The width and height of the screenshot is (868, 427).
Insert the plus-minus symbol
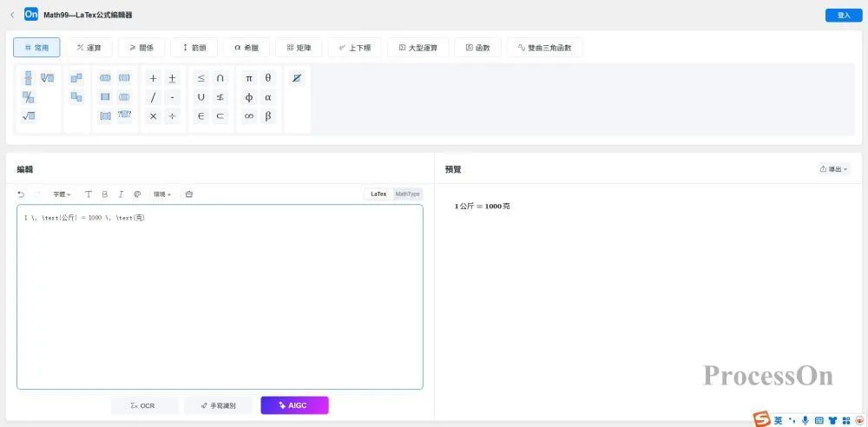tap(172, 78)
